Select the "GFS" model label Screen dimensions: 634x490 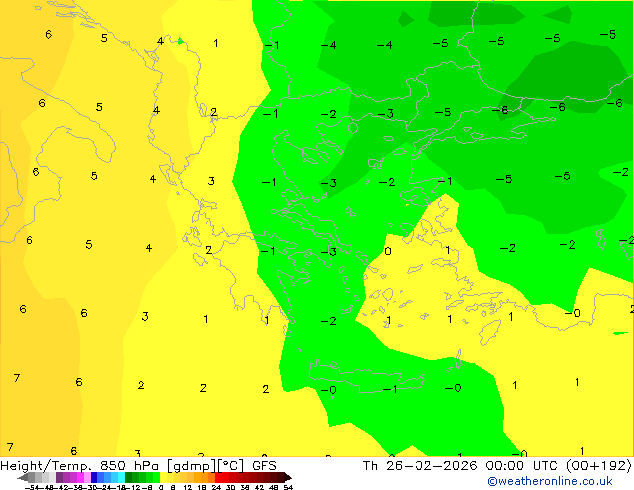pyautogui.click(x=264, y=466)
